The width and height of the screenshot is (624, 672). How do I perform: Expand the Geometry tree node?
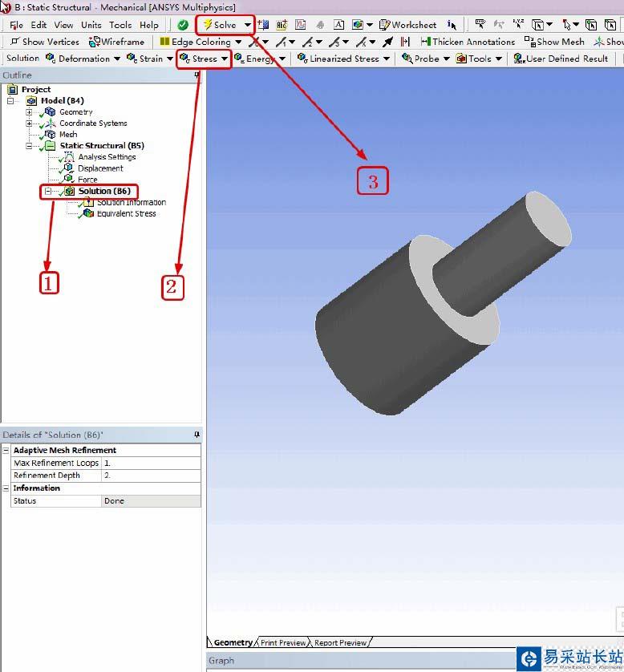pyautogui.click(x=29, y=112)
